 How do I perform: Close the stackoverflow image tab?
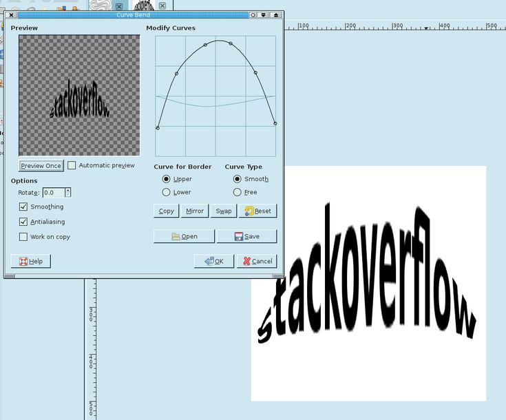[162, 6]
